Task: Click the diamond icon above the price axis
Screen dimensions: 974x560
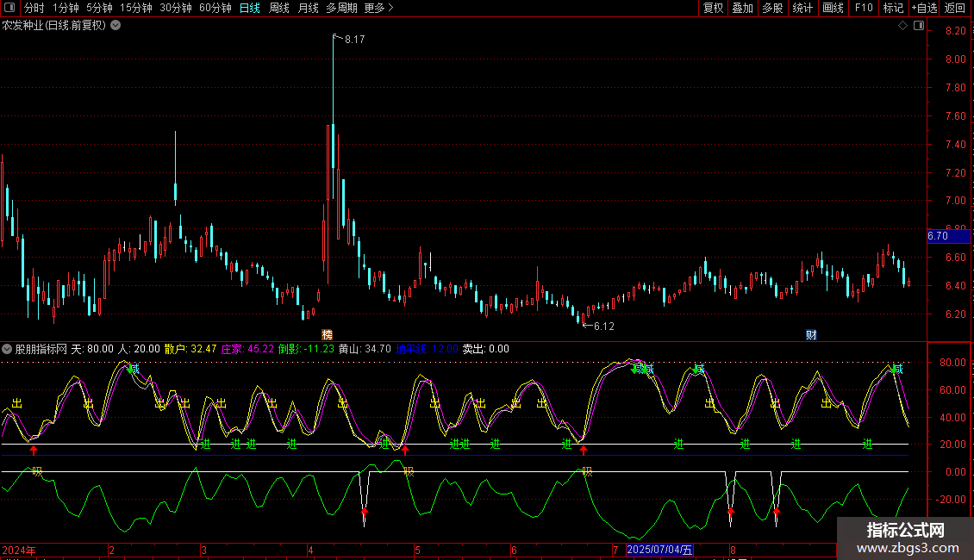Action: point(903,25)
